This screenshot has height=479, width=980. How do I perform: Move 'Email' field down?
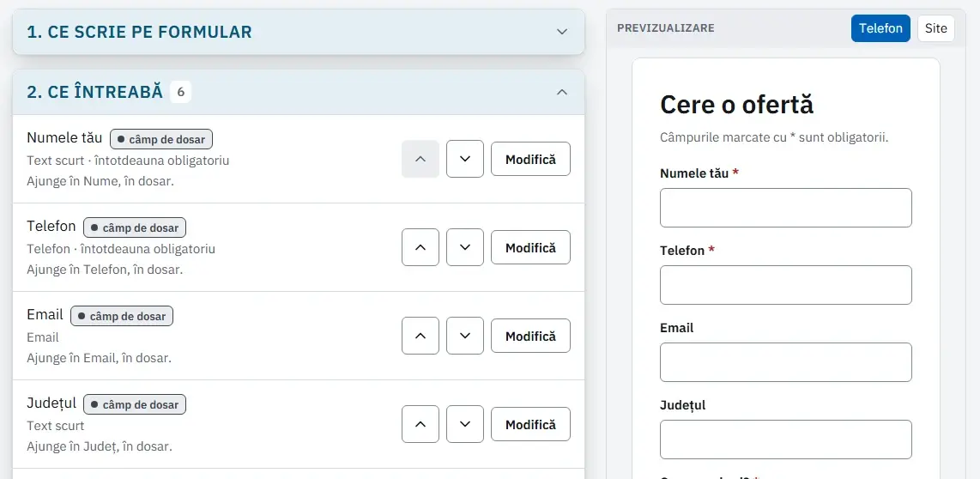point(465,336)
